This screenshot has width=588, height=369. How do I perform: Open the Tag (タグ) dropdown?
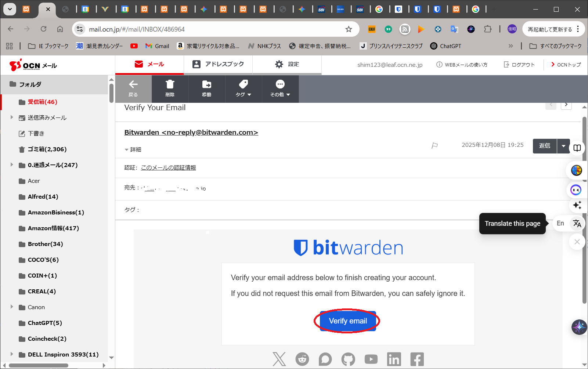[x=243, y=88]
